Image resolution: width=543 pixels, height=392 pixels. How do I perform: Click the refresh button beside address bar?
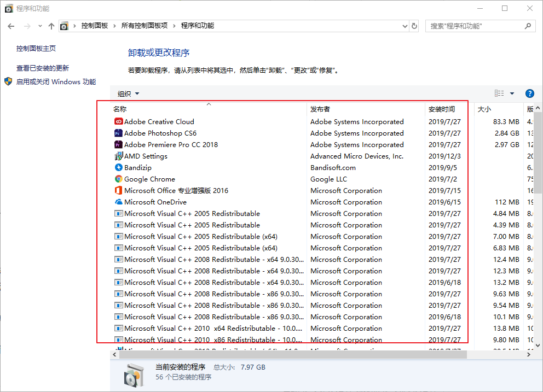tap(414, 26)
